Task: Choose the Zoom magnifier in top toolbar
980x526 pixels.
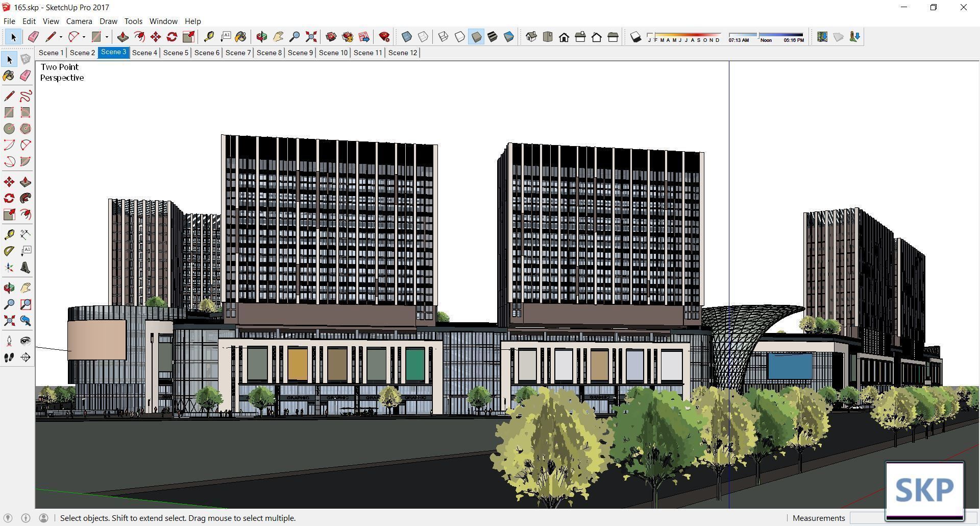Action: [x=295, y=37]
